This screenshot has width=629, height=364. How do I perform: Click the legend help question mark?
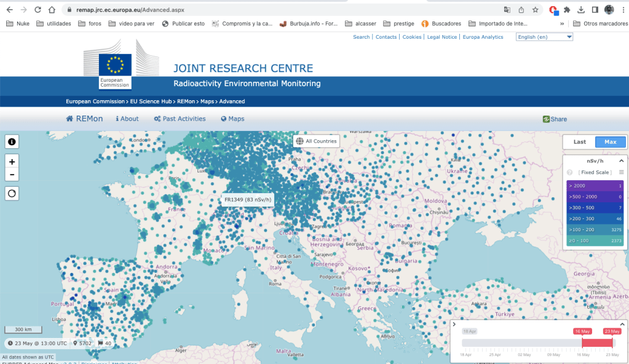pos(569,173)
